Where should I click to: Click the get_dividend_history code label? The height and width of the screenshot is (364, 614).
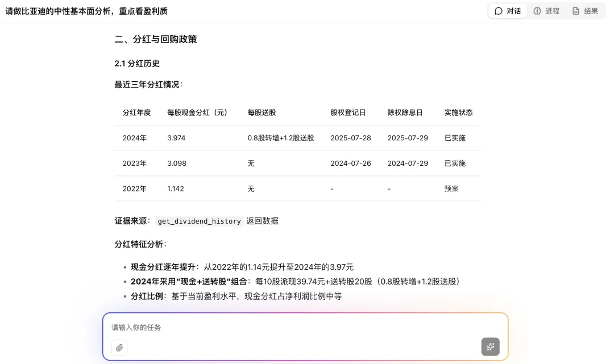pyautogui.click(x=200, y=221)
